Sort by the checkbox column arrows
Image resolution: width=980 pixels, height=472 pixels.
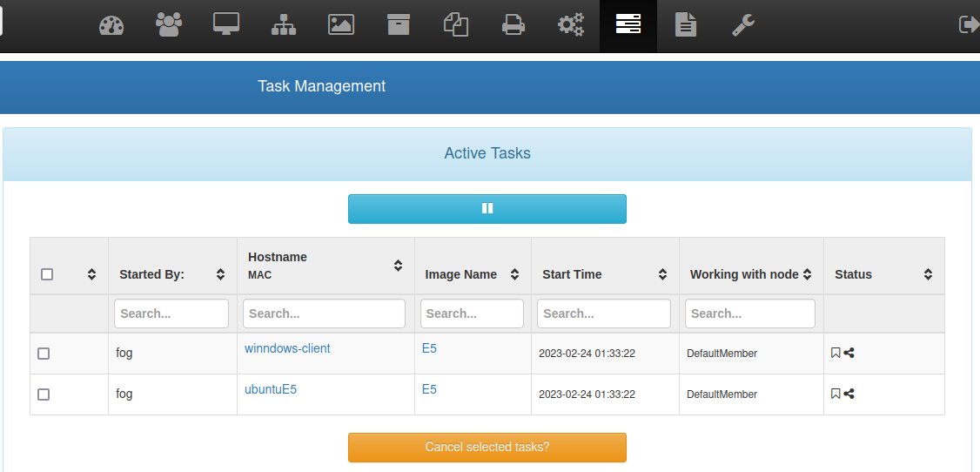coord(92,273)
